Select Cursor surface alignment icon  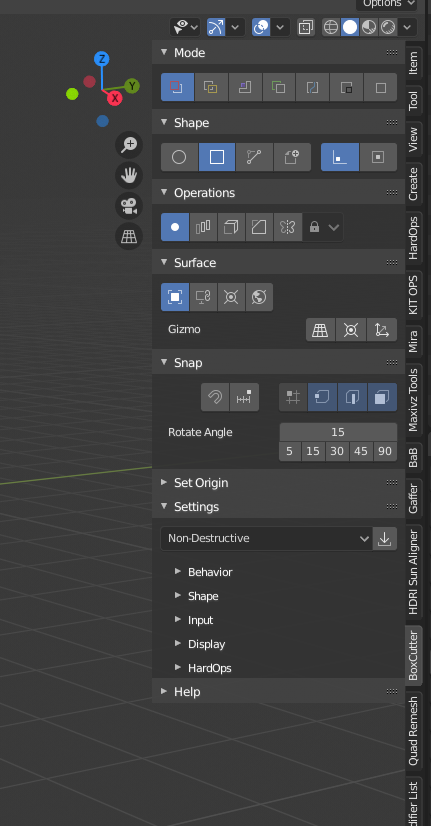[x=231, y=297]
